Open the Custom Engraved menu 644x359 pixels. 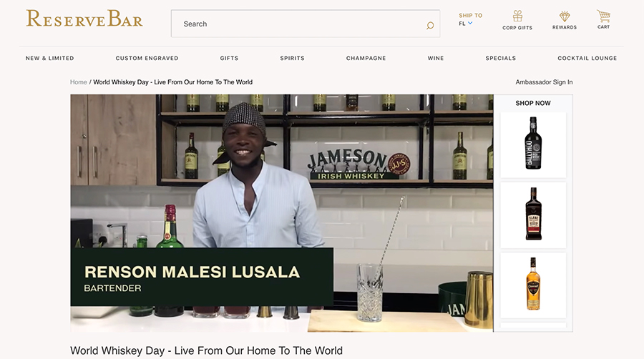(147, 58)
